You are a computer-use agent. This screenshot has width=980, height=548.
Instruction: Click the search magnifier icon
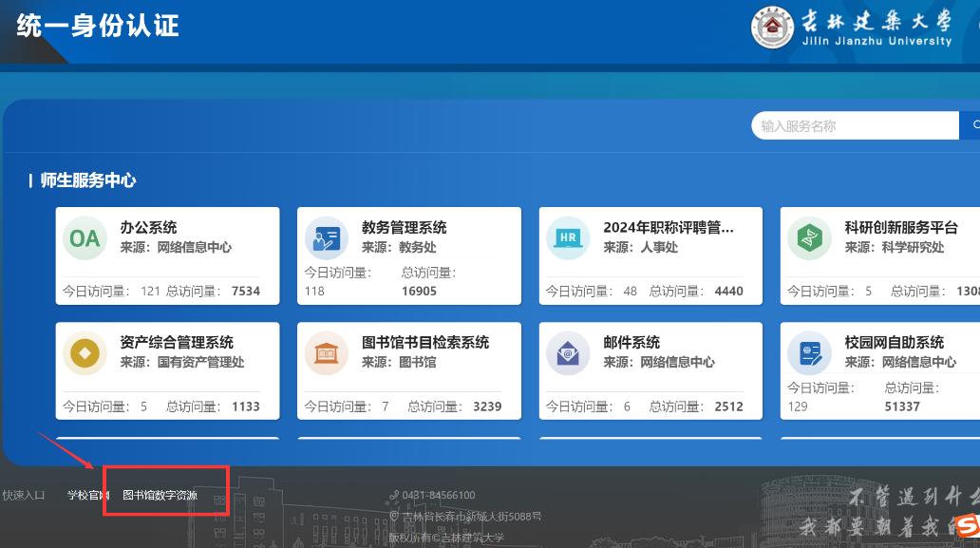(975, 124)
